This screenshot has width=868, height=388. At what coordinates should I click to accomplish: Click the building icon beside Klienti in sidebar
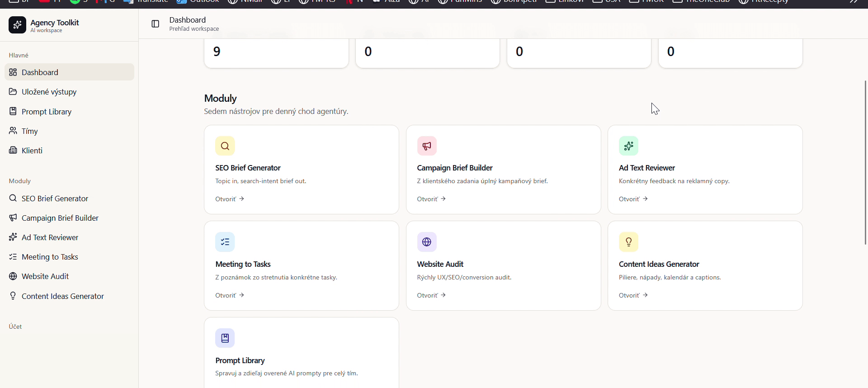click(13, 150)
